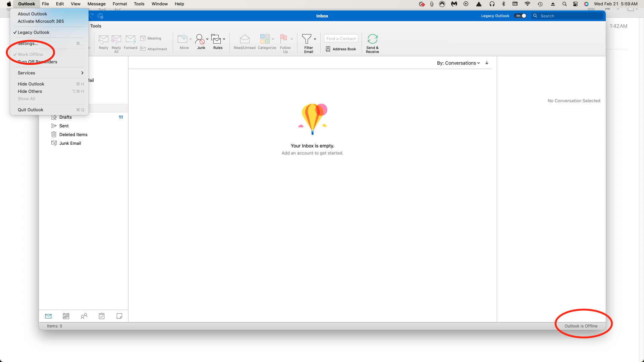The width and height of the screenshot is (644, 362).
Task: Open Spotlight search in the menu bar
Action: click(x=565, y=4)
